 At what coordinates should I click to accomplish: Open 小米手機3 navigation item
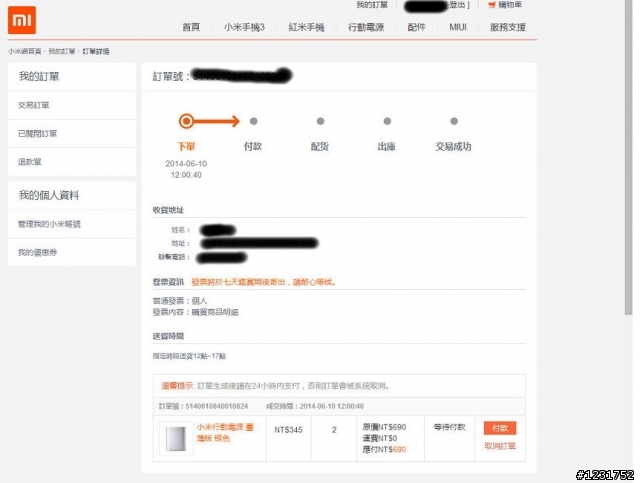click(x=244, y=27)
